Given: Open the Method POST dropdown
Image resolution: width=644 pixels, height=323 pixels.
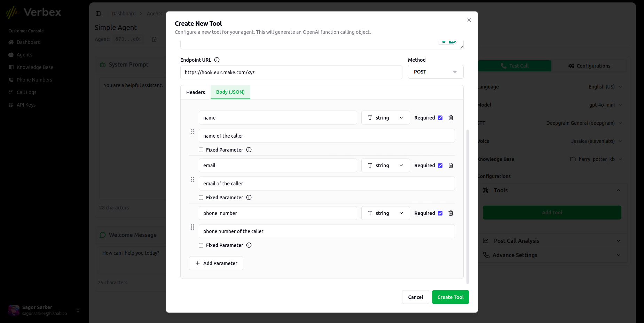Looking at the screenshot, I should coord(435,72).
